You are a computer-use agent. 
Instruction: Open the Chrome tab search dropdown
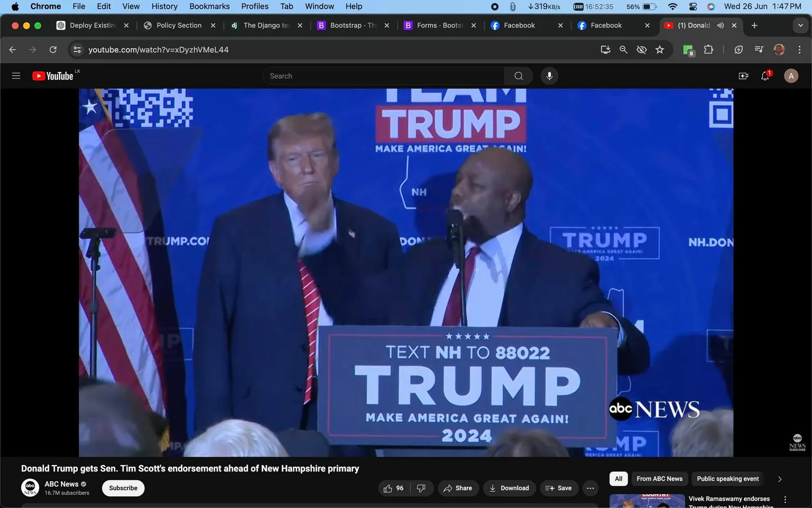pyautogui.click(x=800, y=25)
